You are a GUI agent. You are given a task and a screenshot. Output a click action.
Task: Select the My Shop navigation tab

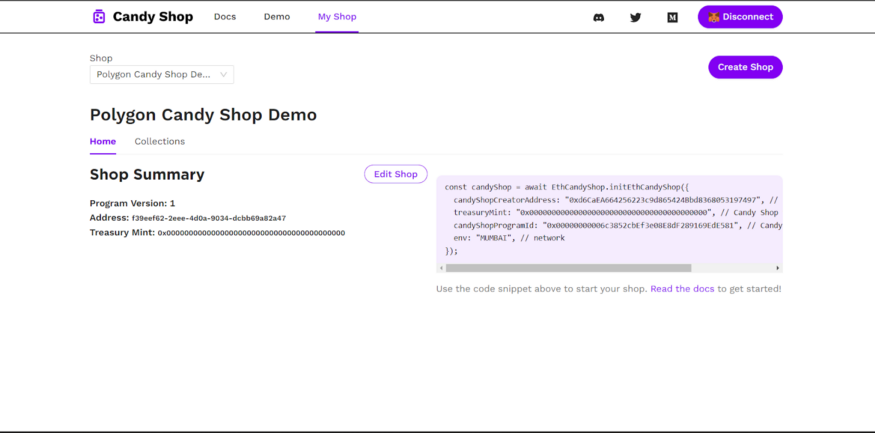click(337, 17)
